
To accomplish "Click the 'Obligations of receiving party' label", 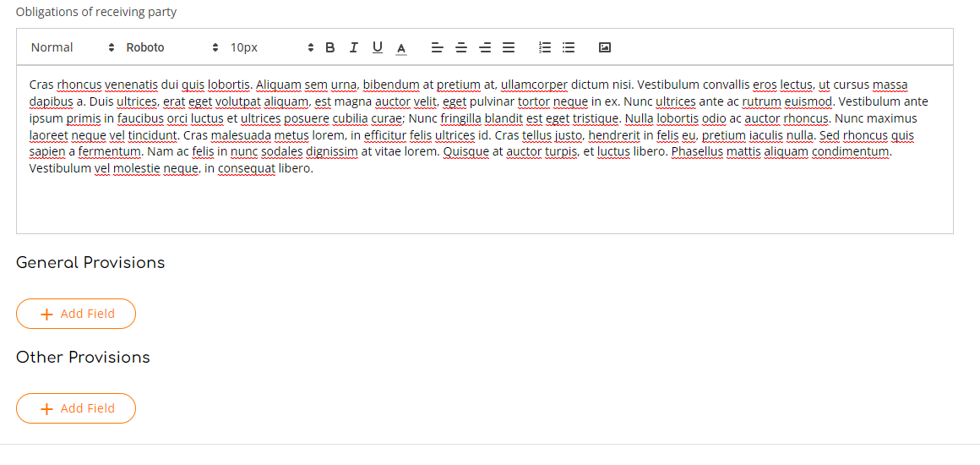I will [x=96, y=12].
